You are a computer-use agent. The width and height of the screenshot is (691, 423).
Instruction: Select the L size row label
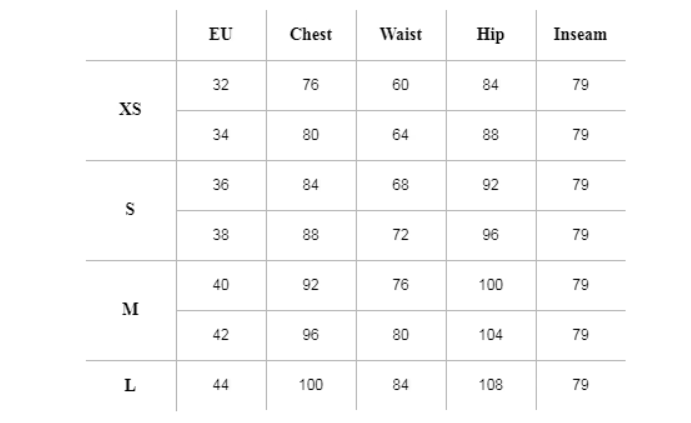[x=130, y=385]
